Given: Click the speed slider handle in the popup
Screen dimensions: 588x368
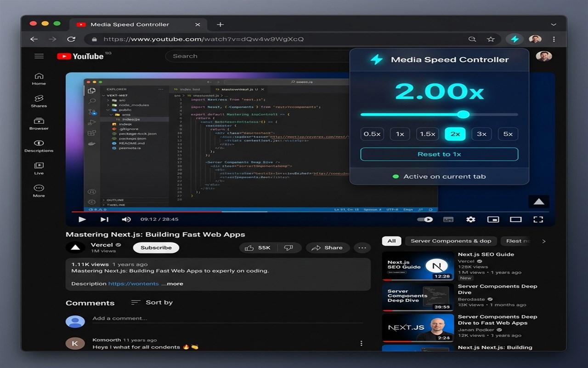Looking at the screenshot, I should pyautogui.click(x=464, y=115).
